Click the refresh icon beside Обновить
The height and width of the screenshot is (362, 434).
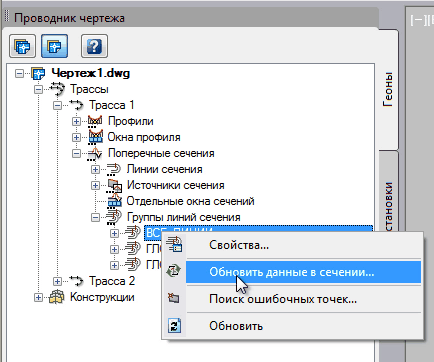tap(175, 326)
